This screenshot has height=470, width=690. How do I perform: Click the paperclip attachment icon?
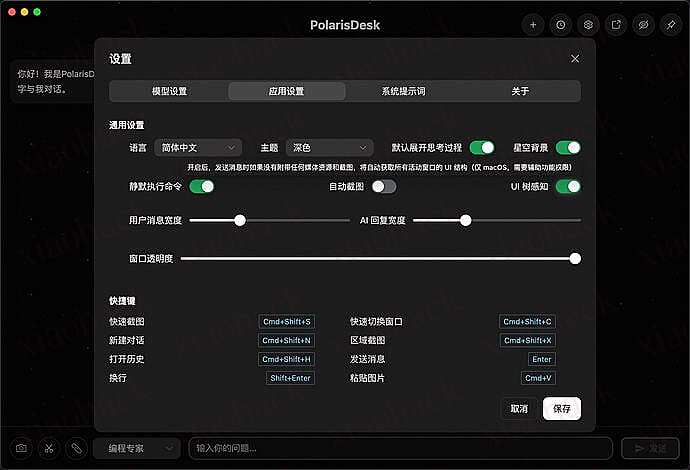75,448
